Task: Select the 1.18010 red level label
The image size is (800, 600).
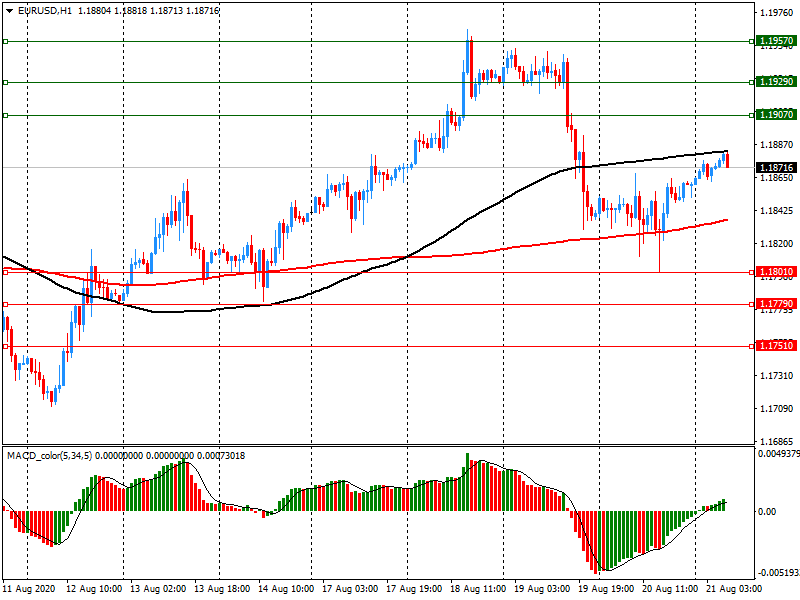Action: tap(776, 272)
